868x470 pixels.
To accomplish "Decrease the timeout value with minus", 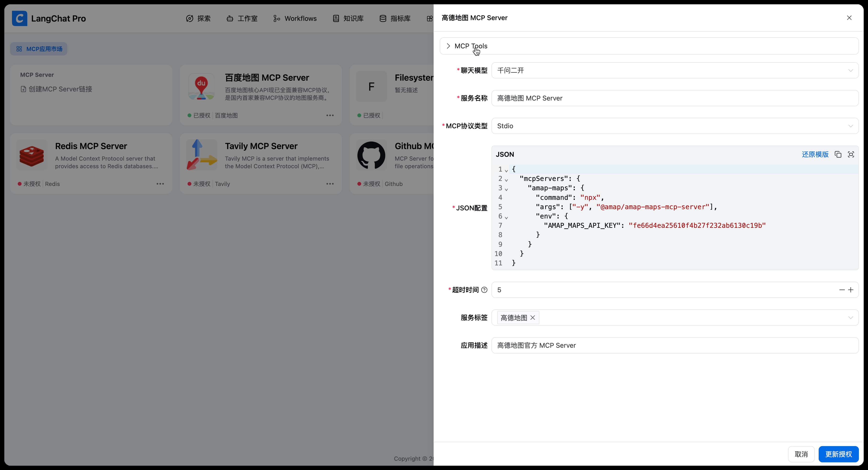I will click(842, 290).
